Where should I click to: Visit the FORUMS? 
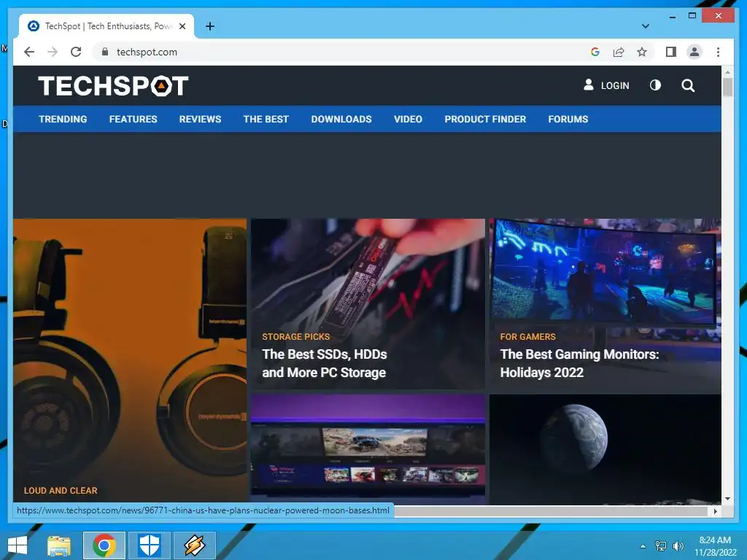(568, 119)
